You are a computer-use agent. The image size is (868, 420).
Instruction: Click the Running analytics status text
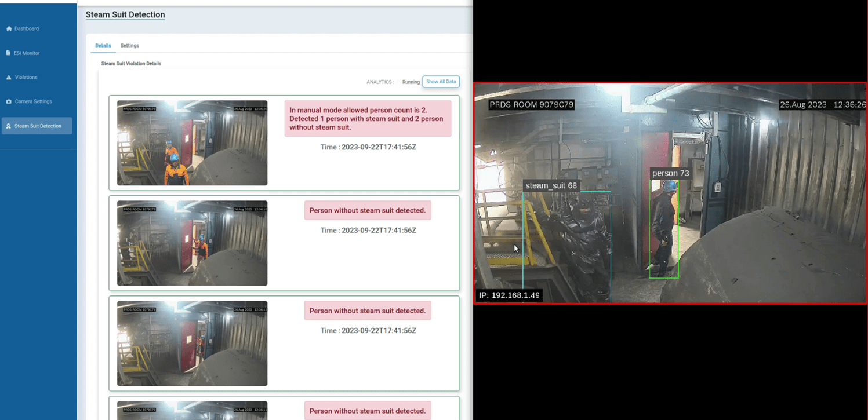[411, 82]
